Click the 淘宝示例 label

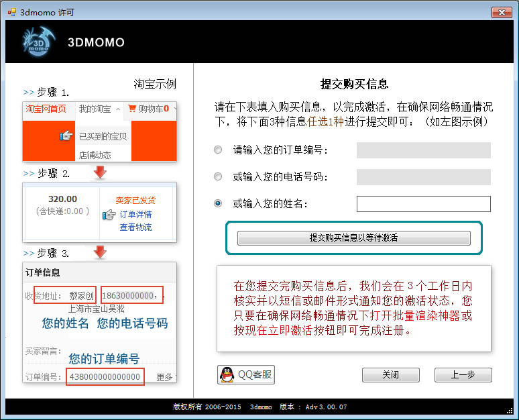(155, 84)
